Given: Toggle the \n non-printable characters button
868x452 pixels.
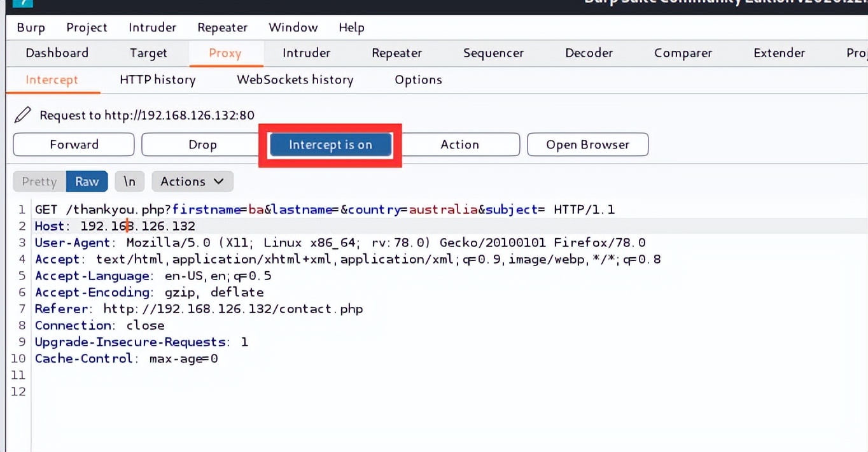Looking at the screenshot, I should point(129,181).
